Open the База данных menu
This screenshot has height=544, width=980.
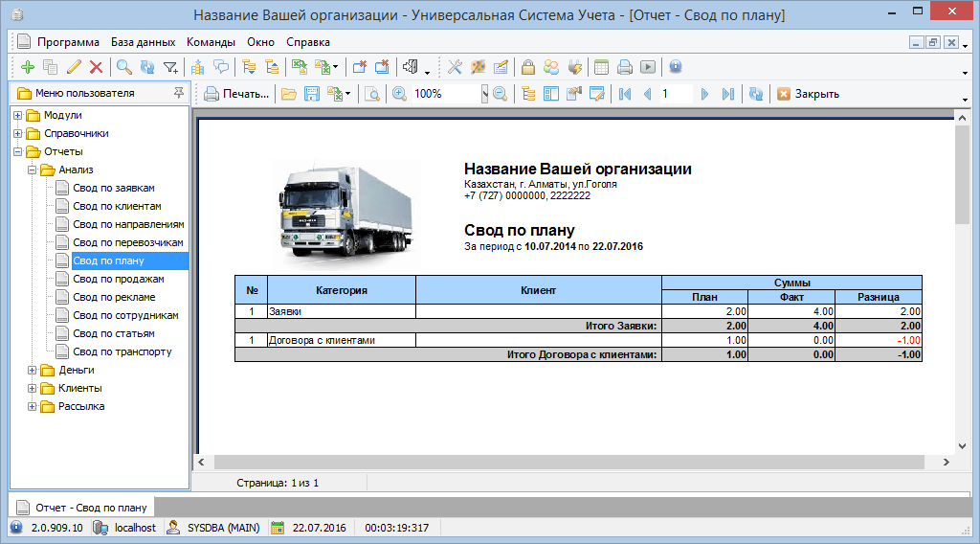coord(143,42)
